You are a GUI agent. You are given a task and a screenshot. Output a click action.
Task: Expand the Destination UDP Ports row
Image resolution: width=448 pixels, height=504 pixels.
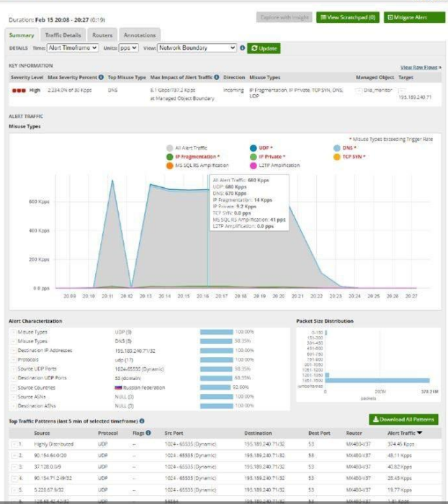click(x=14, y=378)
